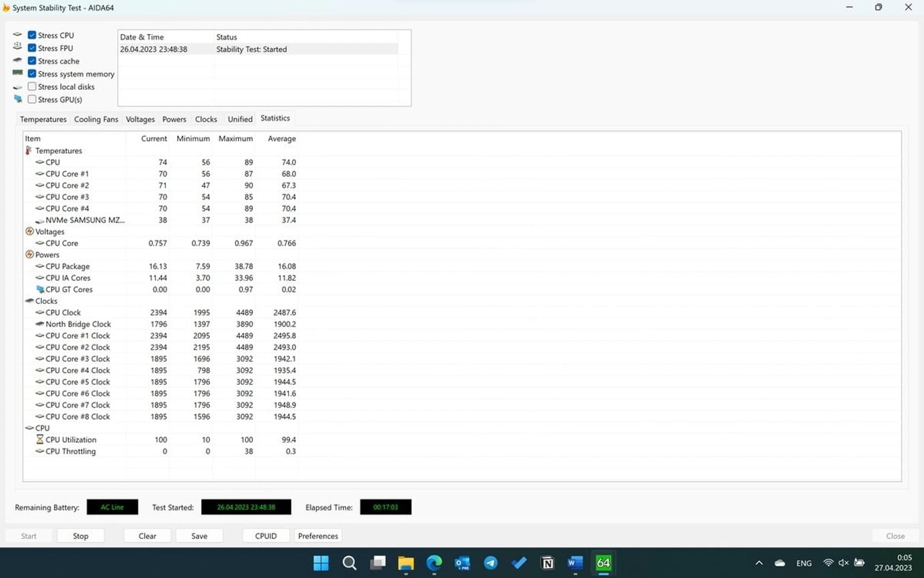Viewport: 924px width, 578px height.
Task: Open the CPUID panel
Action: pyautogui.click(x=266, y=536)
